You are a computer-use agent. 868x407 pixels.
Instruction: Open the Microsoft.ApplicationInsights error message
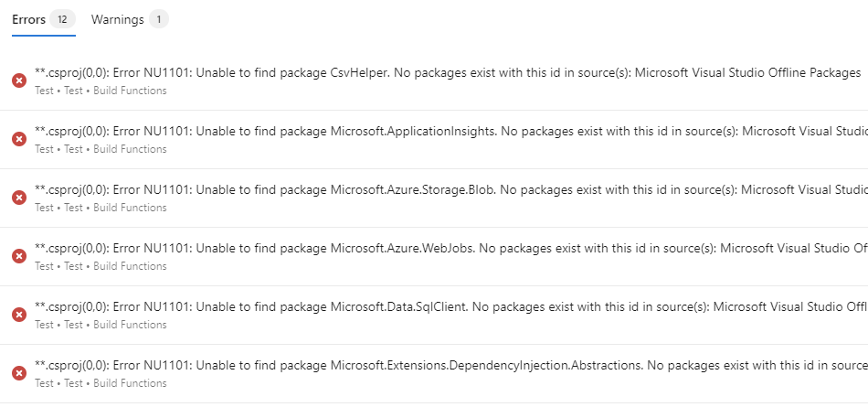click(448, 131)
